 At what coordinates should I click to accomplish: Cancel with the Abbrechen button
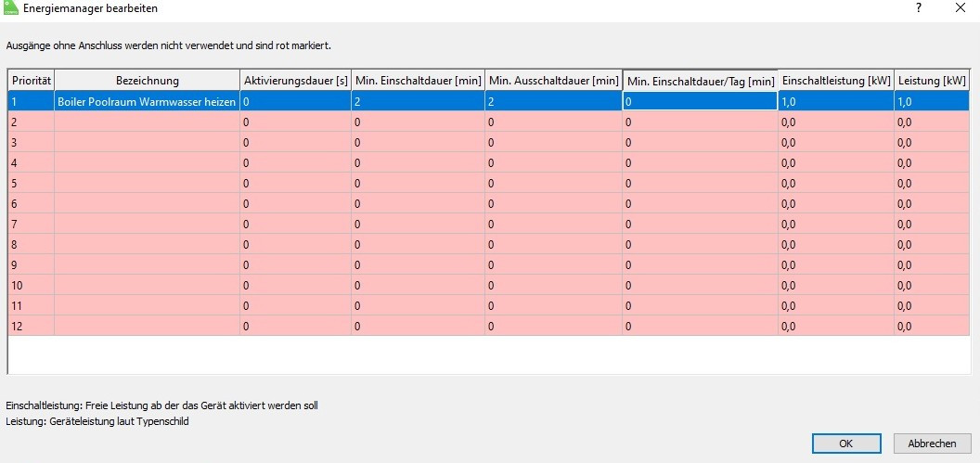click(x=931, y=444)
